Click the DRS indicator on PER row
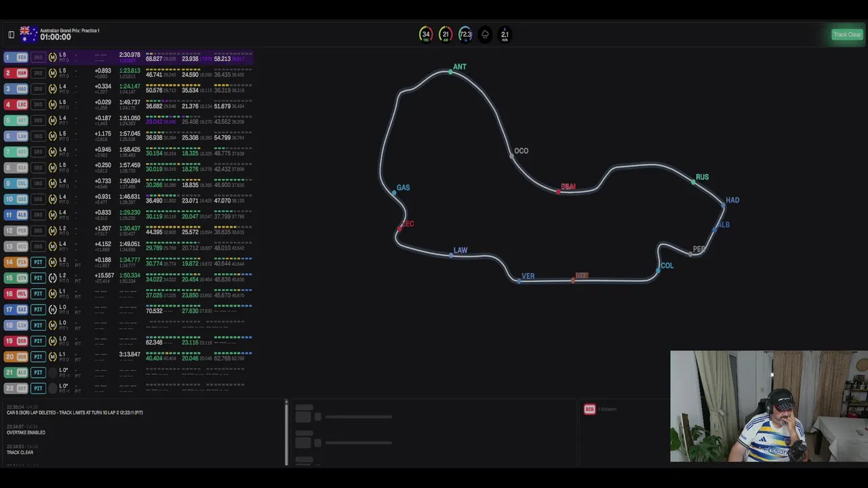Image resolution: width=868 pixels, height=488 pixels. click(x=38, y=231)
